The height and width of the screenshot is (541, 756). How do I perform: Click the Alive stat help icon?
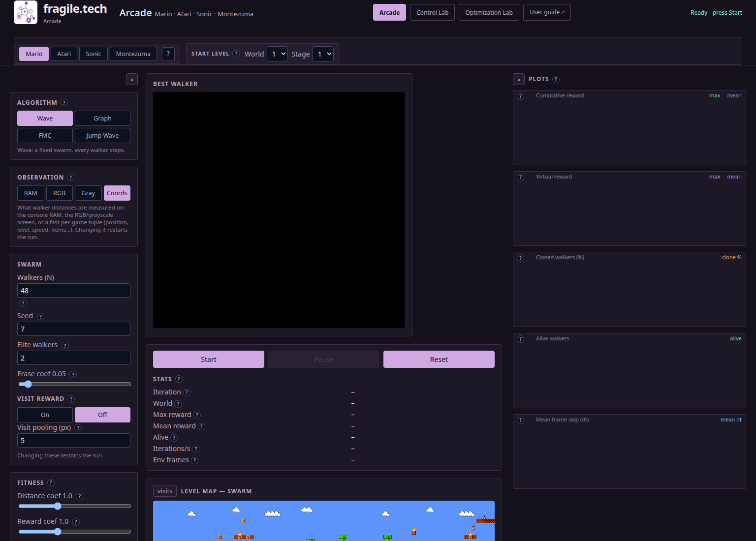coord(174,438)
